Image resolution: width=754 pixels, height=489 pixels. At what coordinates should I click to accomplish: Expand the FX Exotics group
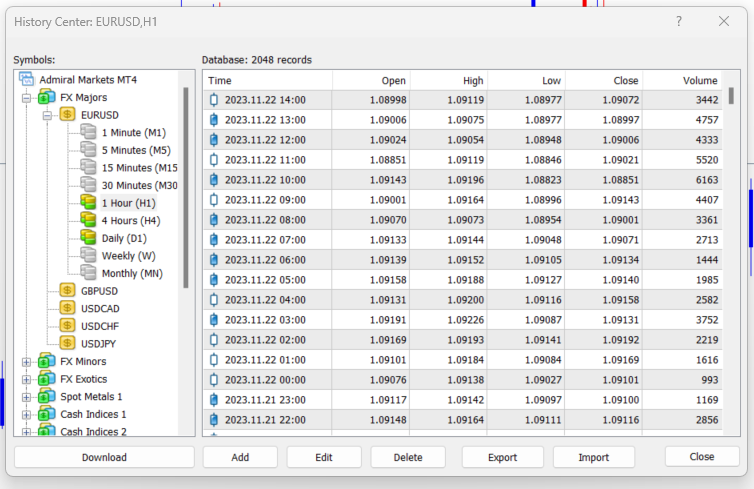pos(26,379)
